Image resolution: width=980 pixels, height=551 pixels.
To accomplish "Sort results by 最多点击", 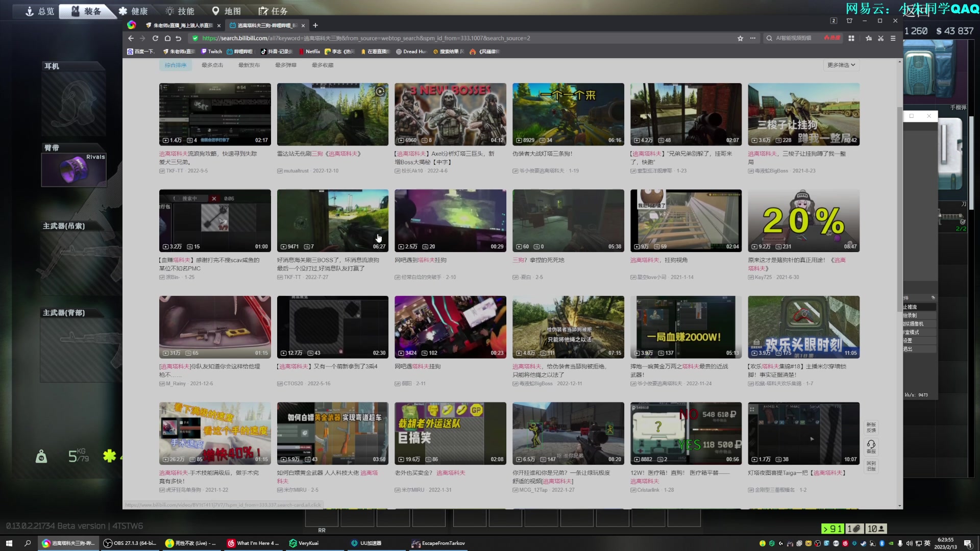I will [212, 65].
